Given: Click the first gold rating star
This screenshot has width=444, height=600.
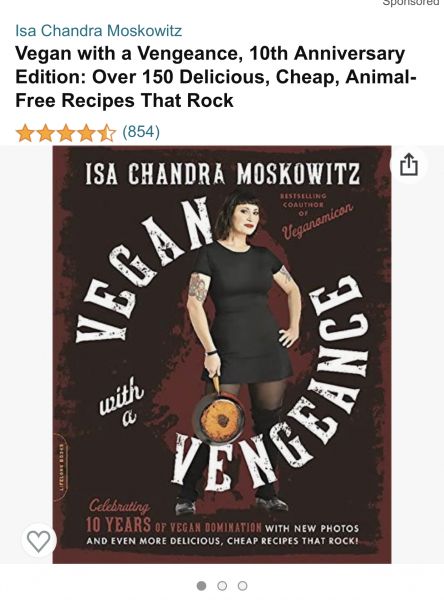Looking at the screenshot, I should coord(25,133).
